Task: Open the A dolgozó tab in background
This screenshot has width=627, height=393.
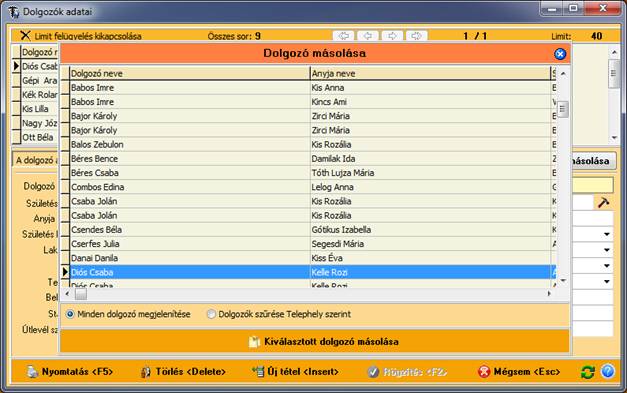Action: coord(36,160)
